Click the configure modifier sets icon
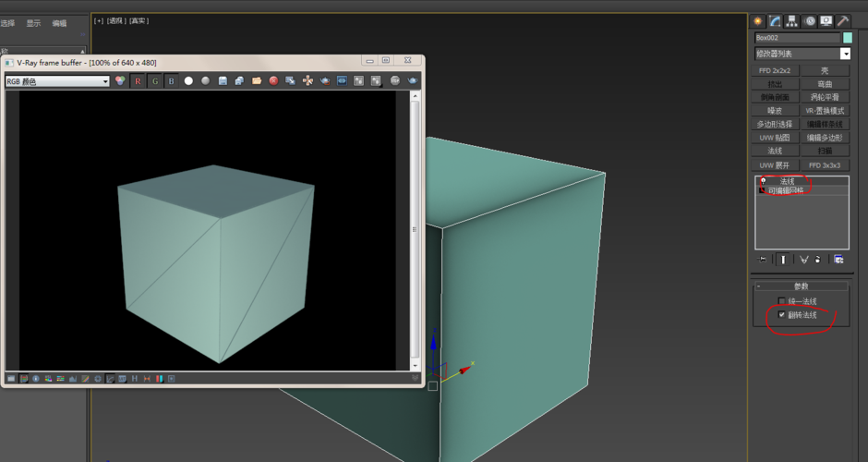Screen dimensions: 868x462 coord(838,260)
